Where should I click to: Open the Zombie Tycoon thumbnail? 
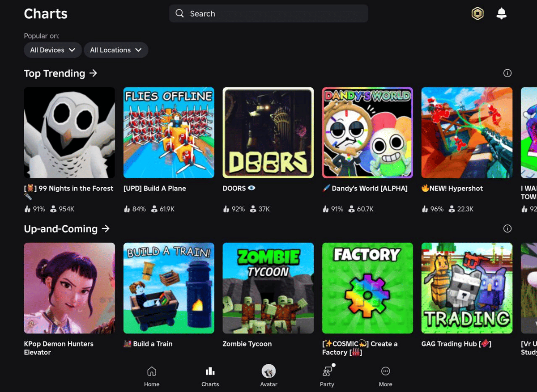268,288
